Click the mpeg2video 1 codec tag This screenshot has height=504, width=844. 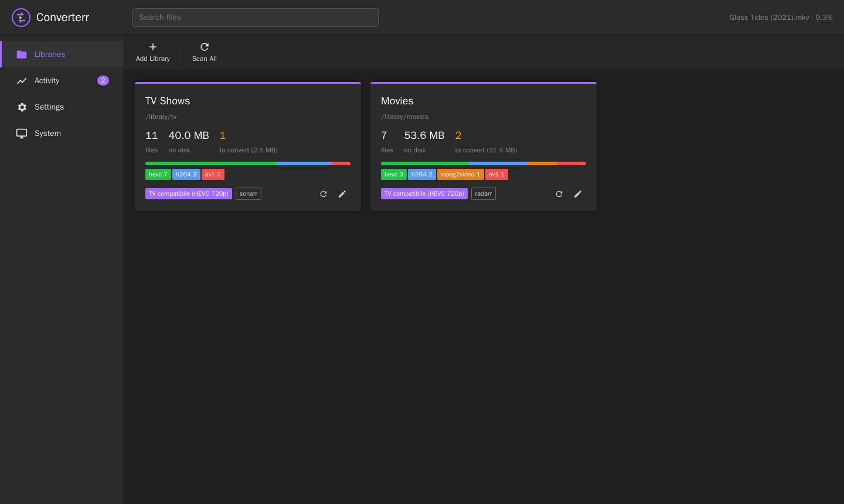(x=461, y=174)
